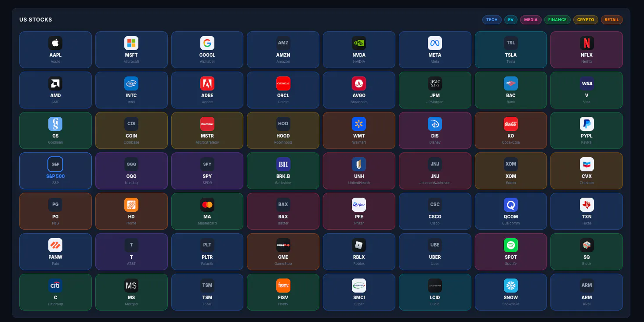Click the PayPal logo icon
Viewport: 644px width, 322px height.
click(587, 124)
